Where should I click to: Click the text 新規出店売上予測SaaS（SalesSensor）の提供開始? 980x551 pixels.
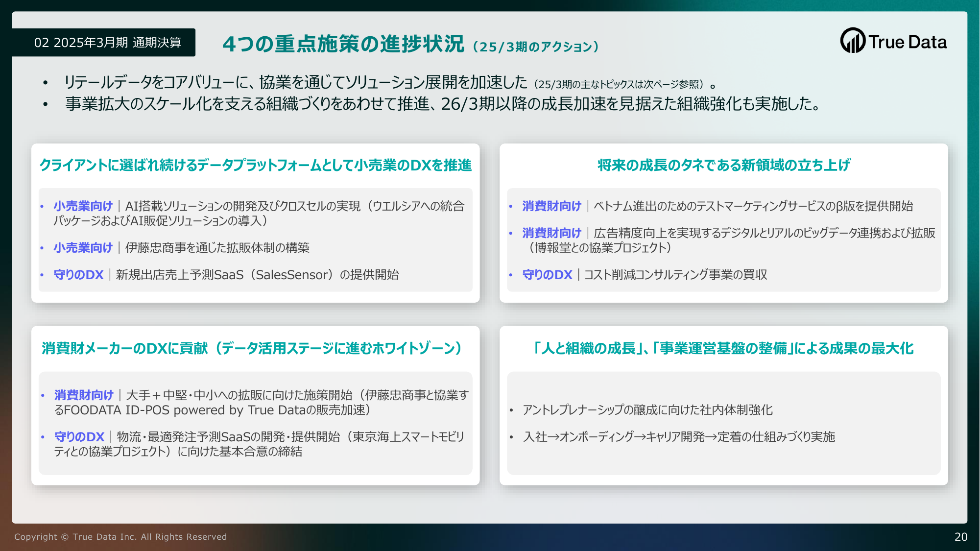258,275
